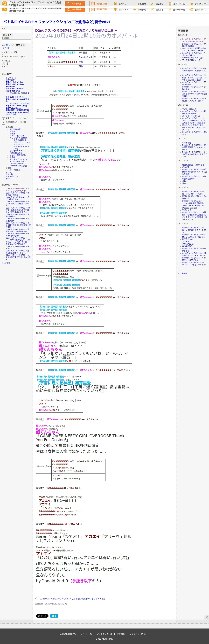The width and height of the screenshot is (209, 644).
Task: Open トップページ in the side menu
Action: 11,78
